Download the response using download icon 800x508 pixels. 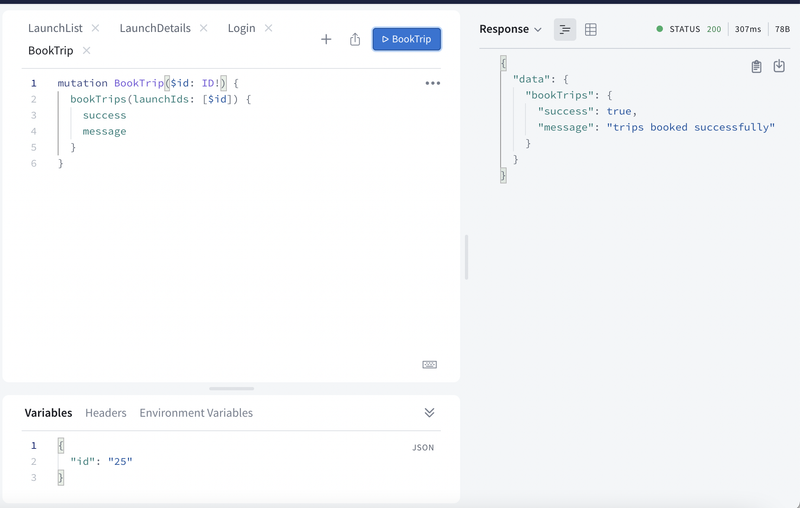click(779, 67)
